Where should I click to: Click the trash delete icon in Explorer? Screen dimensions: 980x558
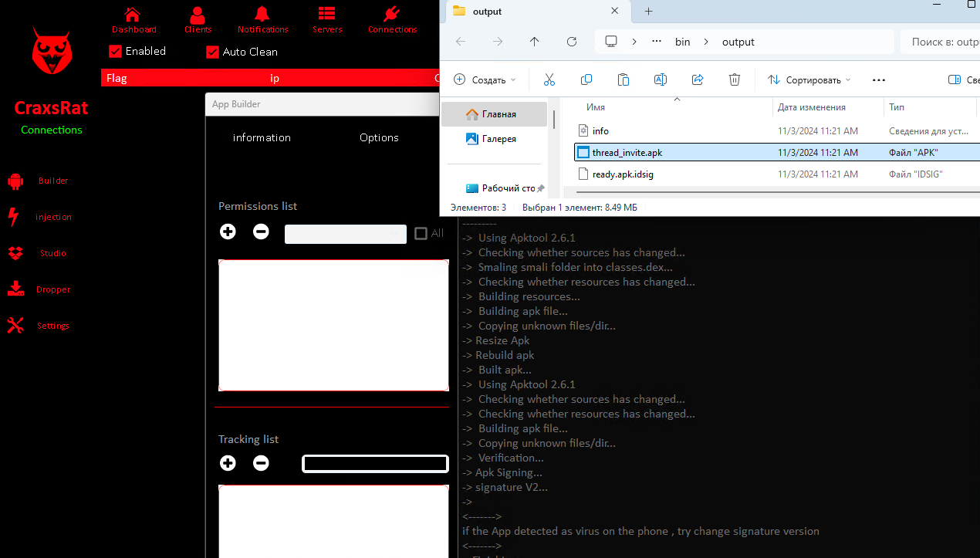coord(735,79)
